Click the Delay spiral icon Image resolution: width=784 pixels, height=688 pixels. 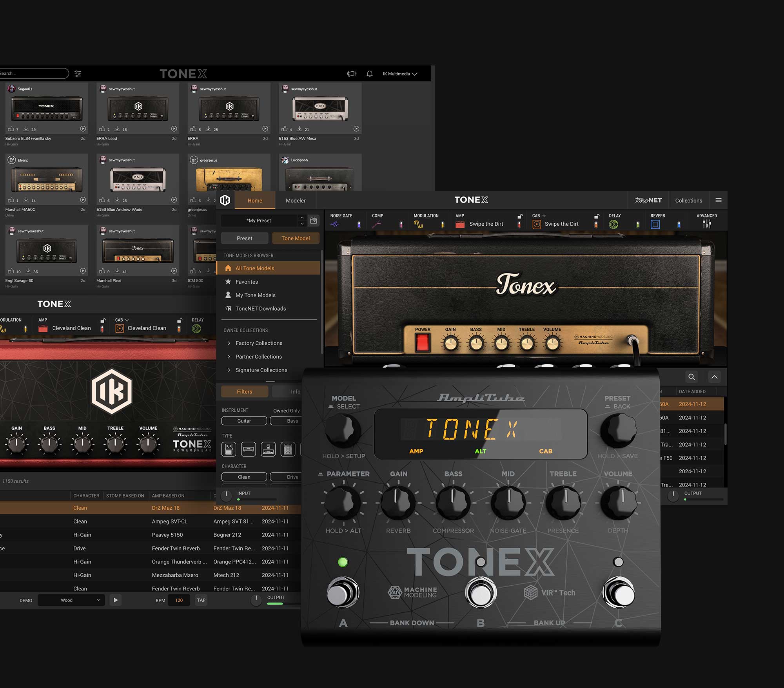pyautogui.click(x=613, y=225)
